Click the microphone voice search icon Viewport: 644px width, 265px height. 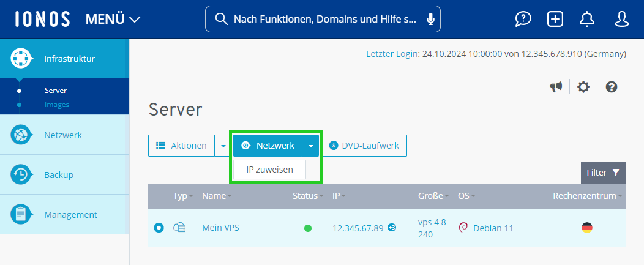[430, 20]
